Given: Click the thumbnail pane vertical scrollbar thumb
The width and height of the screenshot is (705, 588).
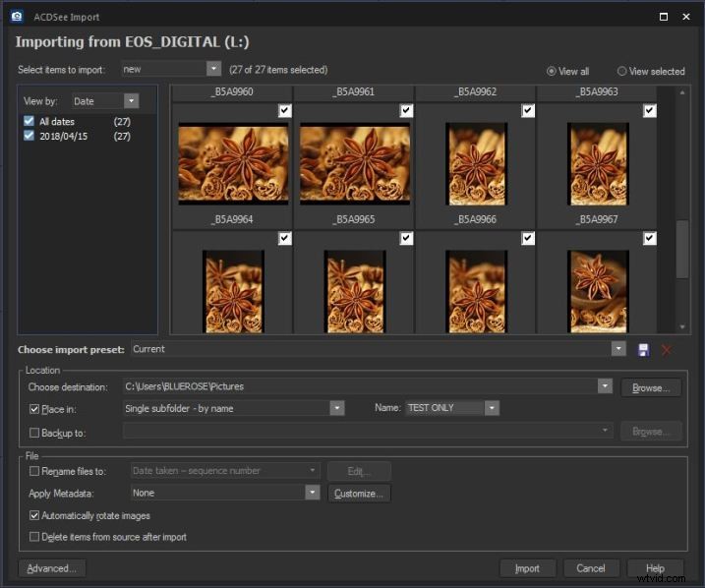Looking at the screenshot, I should tap(682, 249).
